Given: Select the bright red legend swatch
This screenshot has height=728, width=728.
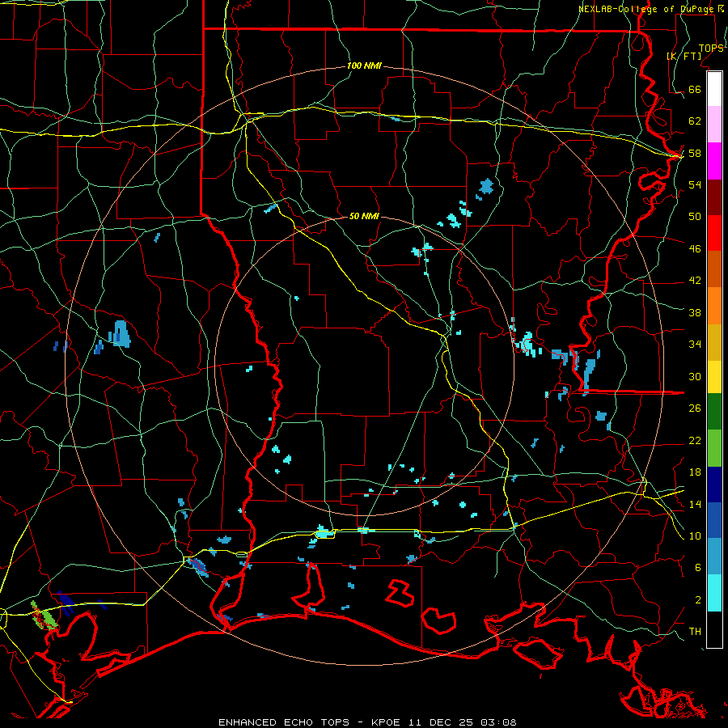Looking at the screenshot, I should [714, 233].
